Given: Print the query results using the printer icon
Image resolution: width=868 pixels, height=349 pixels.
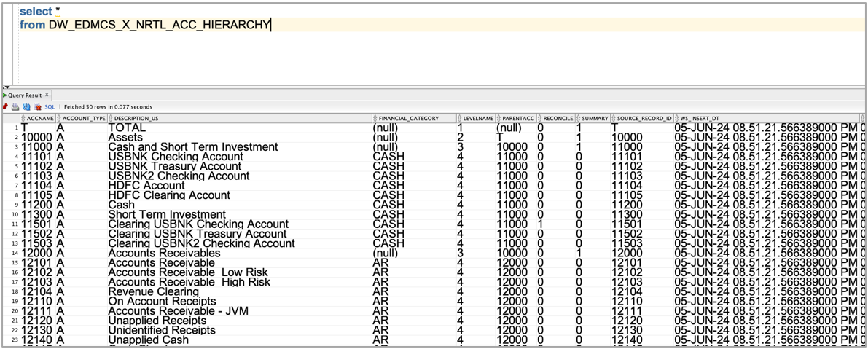Looking at the screenshot, I should (15, 107).
